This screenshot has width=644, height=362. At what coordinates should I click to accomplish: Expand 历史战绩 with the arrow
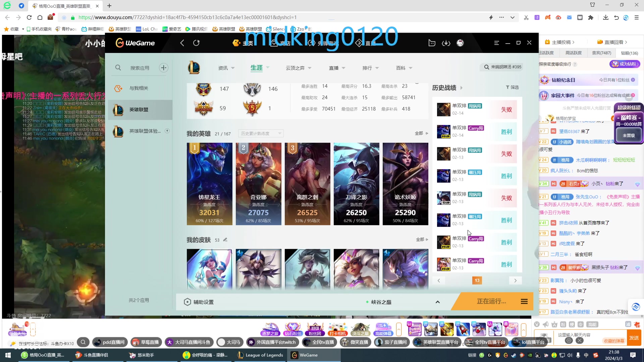pyautogui.click(x=462, y=88)
